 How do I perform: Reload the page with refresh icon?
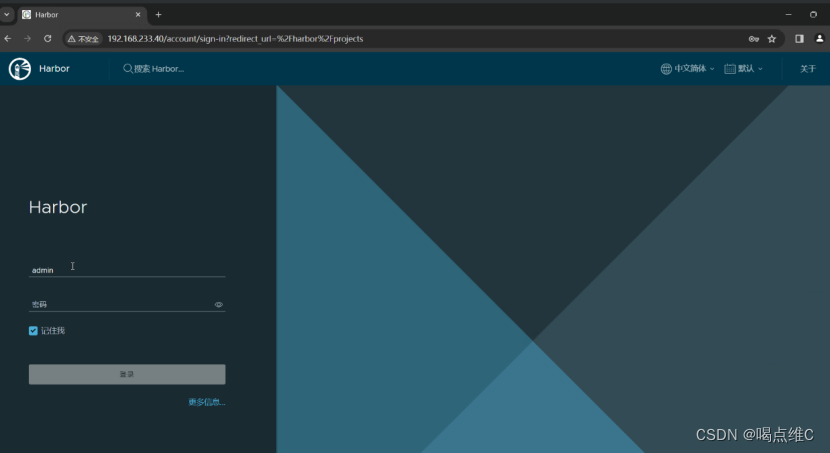pyautogui.click(x=48, y=39)
